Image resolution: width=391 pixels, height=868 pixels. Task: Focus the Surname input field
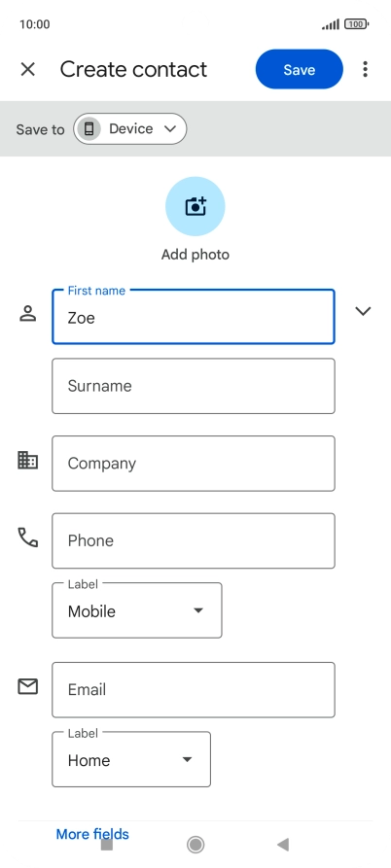[194, 386]
